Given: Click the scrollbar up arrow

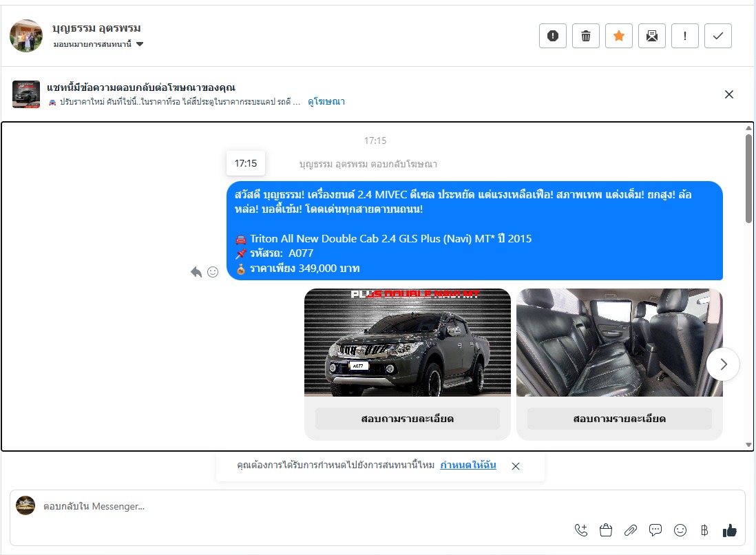Looking at the screenshot, I should 748,128.
